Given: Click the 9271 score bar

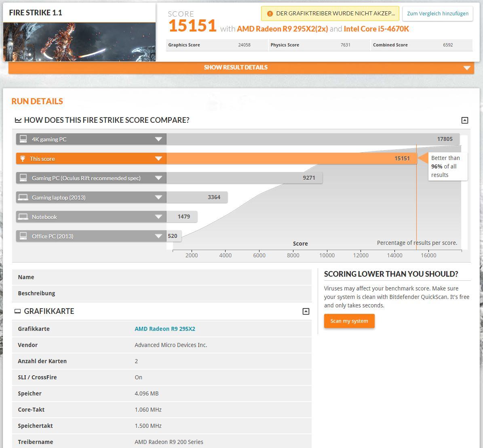Looking at the screenshot, I should pyautogui.click(x=244, y=178).
